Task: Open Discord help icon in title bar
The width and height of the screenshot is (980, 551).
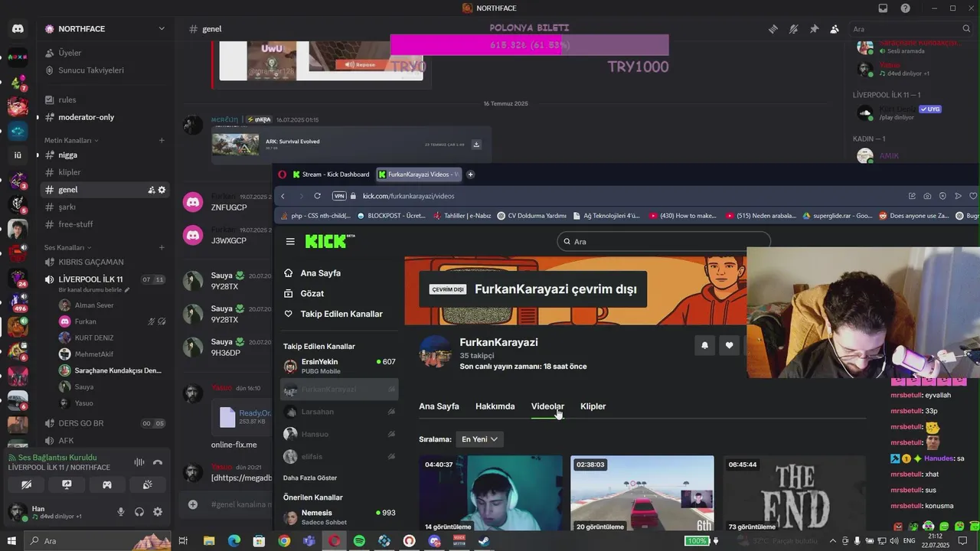Action: pos(906,8)
